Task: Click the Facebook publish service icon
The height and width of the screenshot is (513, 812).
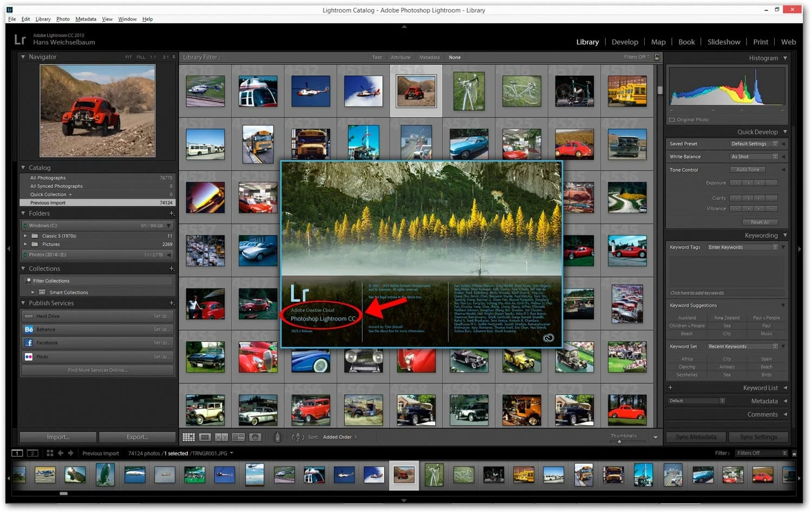Action: tap(29, 343)
